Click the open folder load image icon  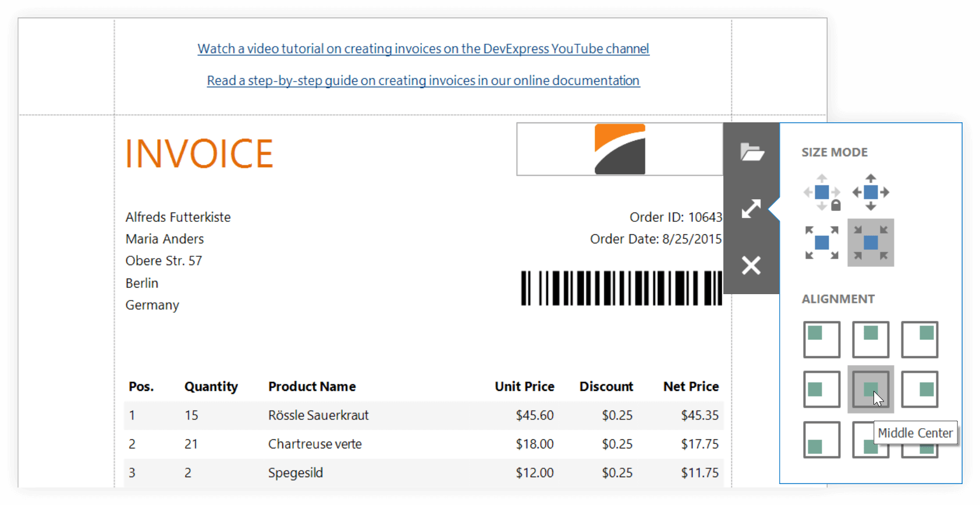tap(751, 152)
